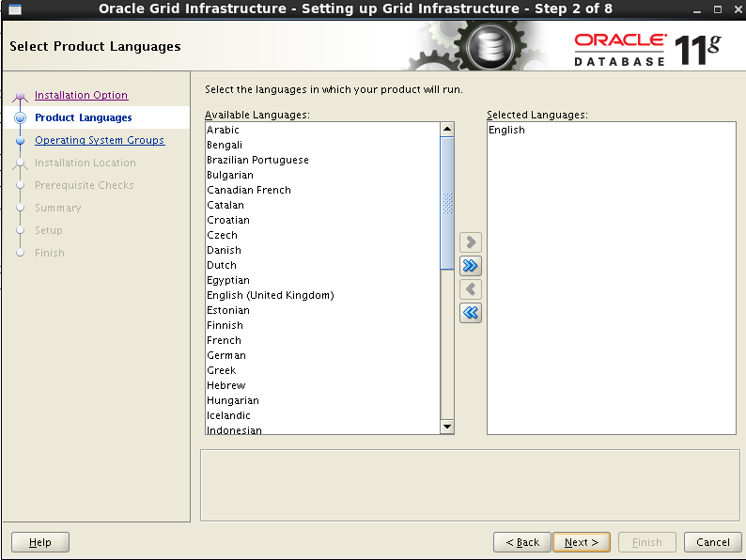Go to Operating System Groups step

[100, 140]
